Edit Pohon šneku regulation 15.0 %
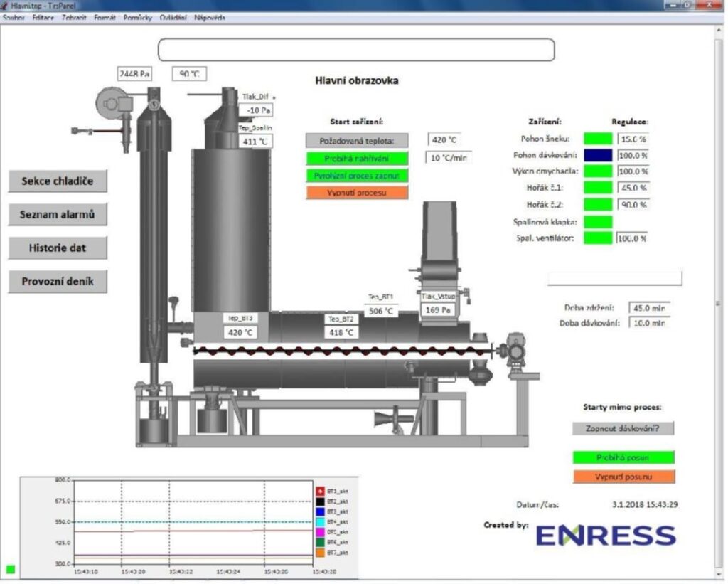This screenshot has width=728, height=584. (633, 139)
